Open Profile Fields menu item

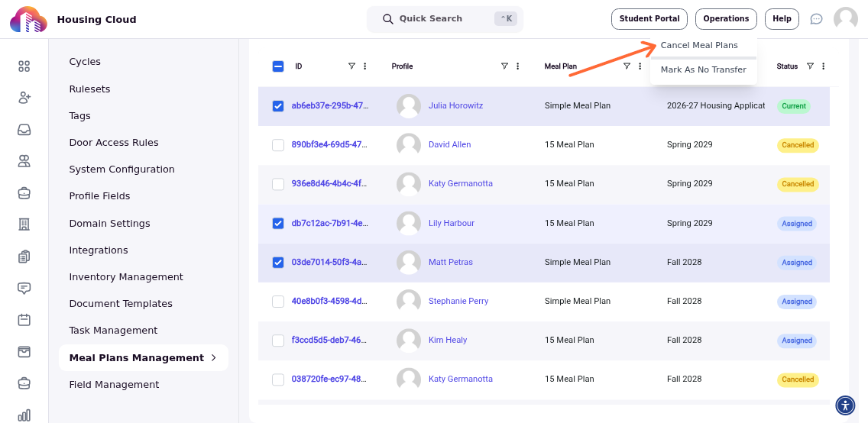99,196
